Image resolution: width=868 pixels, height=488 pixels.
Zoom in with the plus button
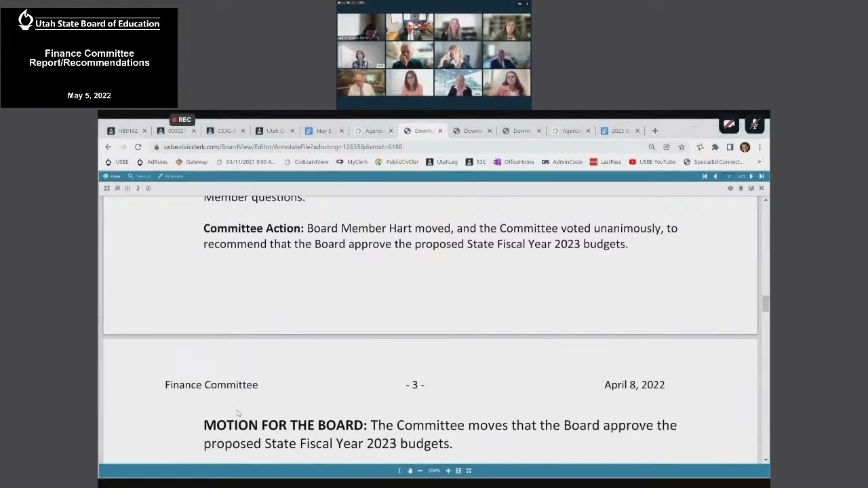tap(448, 470)
